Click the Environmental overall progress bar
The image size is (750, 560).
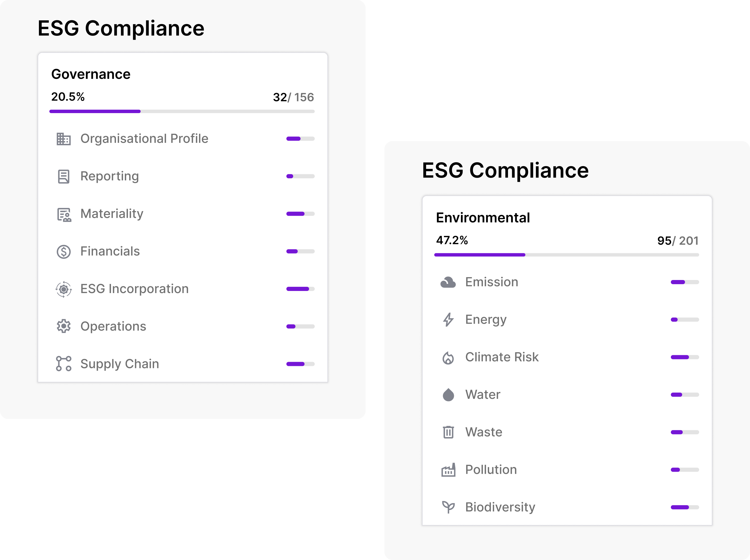click(x=566, y=255)
